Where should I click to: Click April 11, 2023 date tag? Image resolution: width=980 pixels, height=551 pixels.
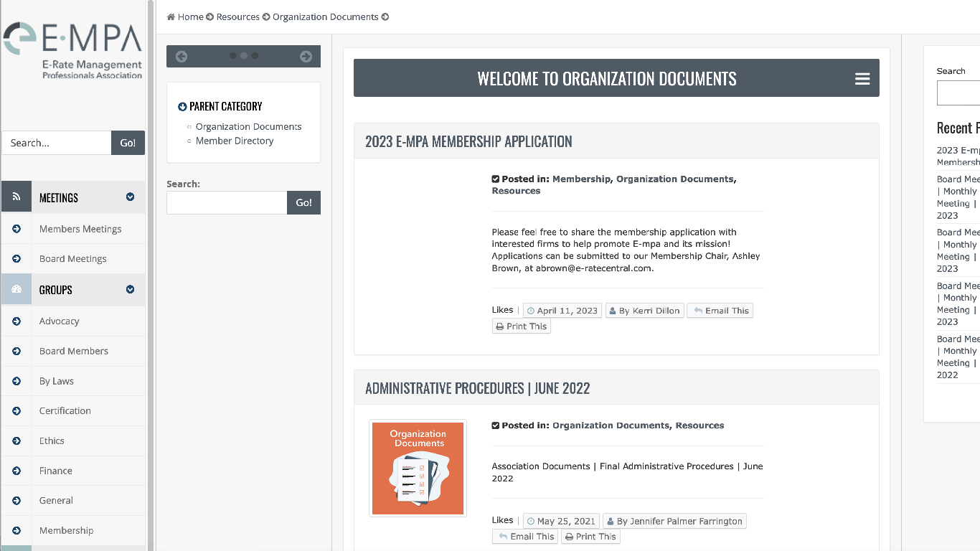[x=562, y=311]
